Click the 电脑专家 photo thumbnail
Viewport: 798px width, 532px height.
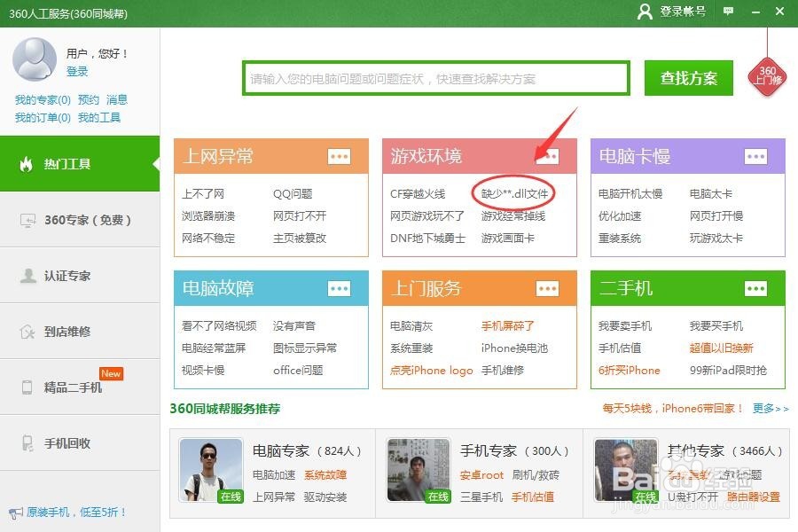coord(211,471)
